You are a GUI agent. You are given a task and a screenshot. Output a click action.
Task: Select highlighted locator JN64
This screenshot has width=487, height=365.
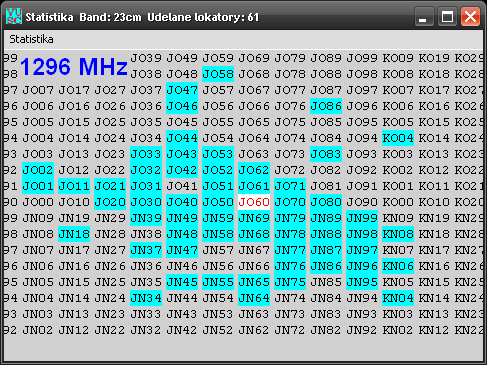[254, 298]
